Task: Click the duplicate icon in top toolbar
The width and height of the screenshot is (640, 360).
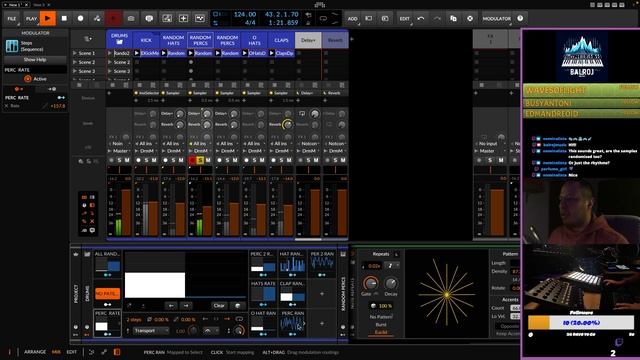Action: [x=453, y=18]
